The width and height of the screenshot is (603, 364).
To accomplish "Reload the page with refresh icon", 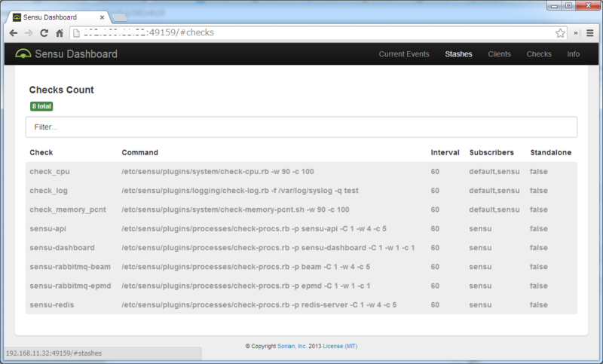I will tap(44, 33).
